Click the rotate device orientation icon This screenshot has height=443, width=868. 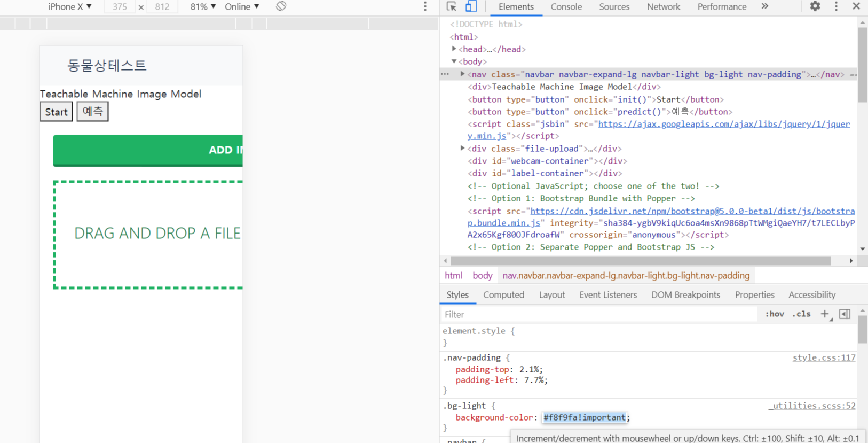[x=281, y=6]
